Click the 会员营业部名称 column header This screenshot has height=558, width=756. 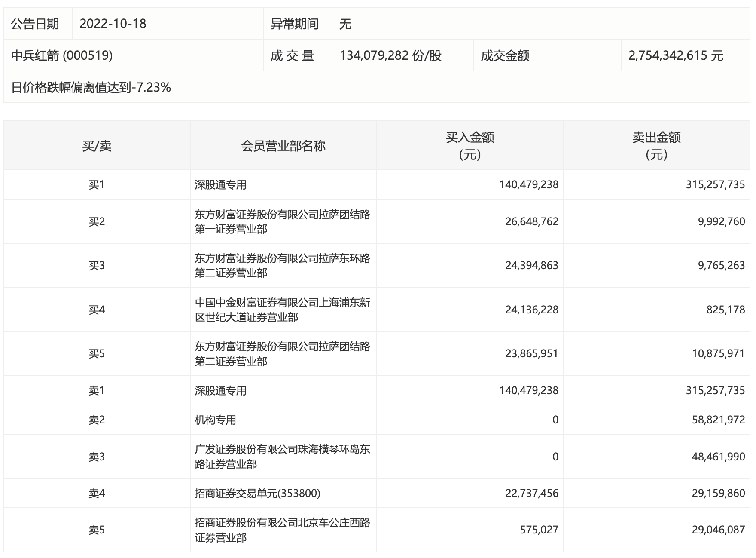point(283,146)
